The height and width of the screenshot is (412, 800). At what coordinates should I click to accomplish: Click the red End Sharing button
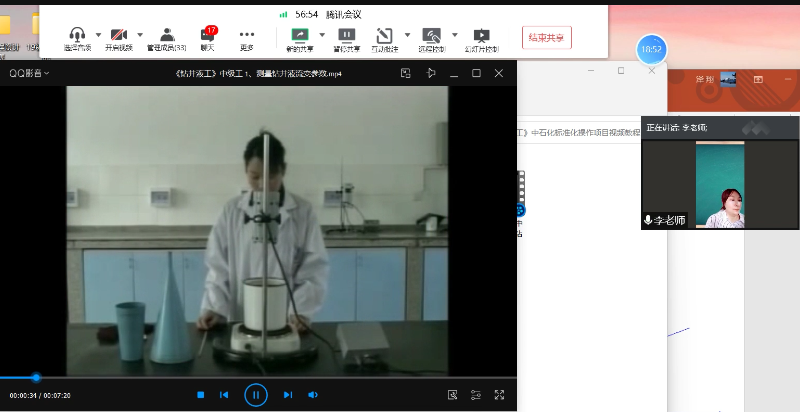coord(547,38)
